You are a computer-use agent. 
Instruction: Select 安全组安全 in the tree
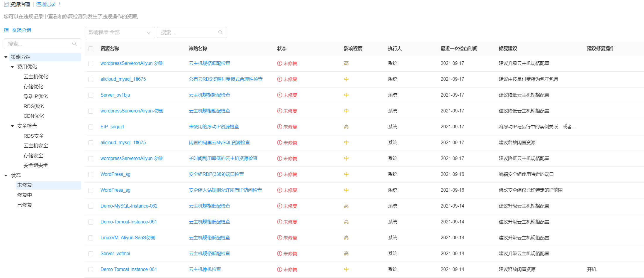click(x=36, y=165)
